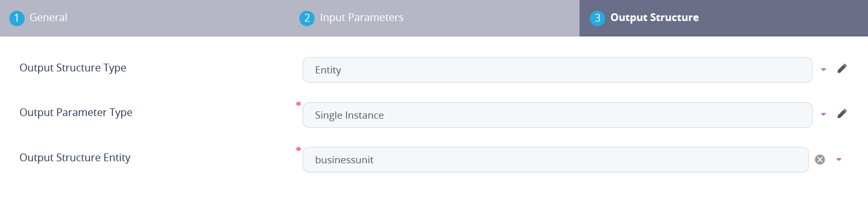
Task: Click the step 1 number badge
Action: click(17, 18)
